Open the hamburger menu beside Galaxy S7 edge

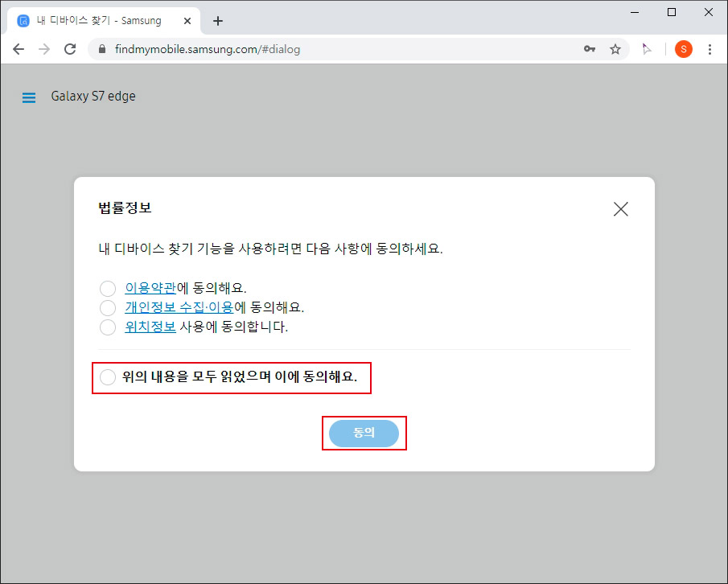pyautogui.click(x=29, y=97)
